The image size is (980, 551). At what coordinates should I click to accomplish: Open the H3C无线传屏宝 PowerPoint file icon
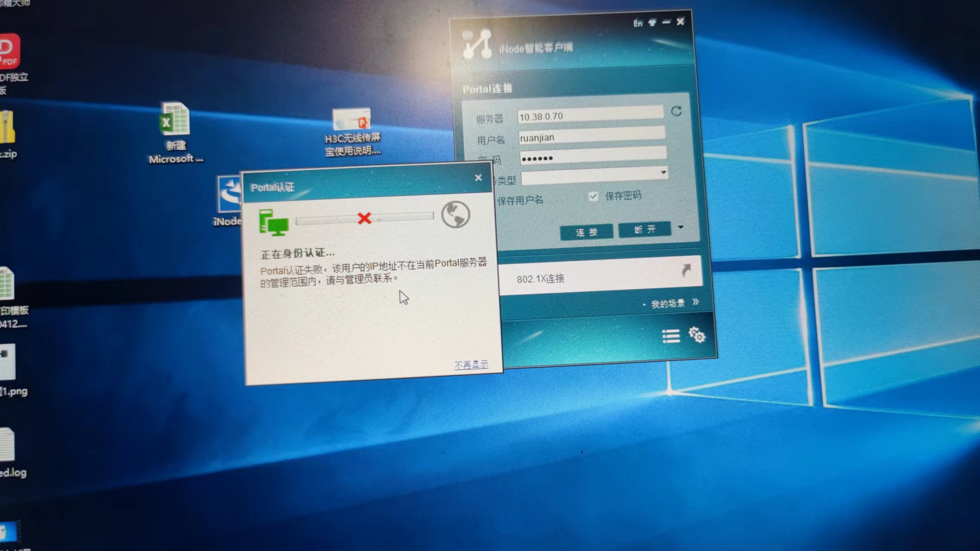(x=352, y=119)
